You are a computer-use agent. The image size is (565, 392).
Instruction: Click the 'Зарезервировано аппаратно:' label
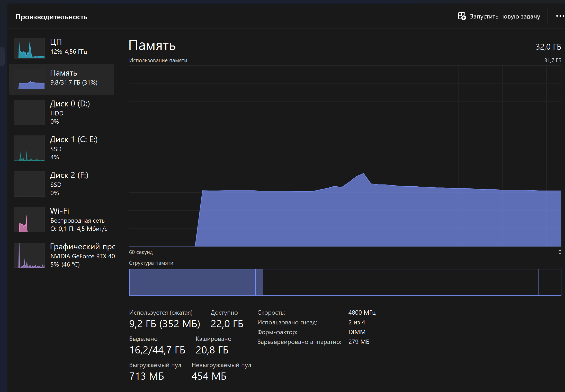pos(299,342)
